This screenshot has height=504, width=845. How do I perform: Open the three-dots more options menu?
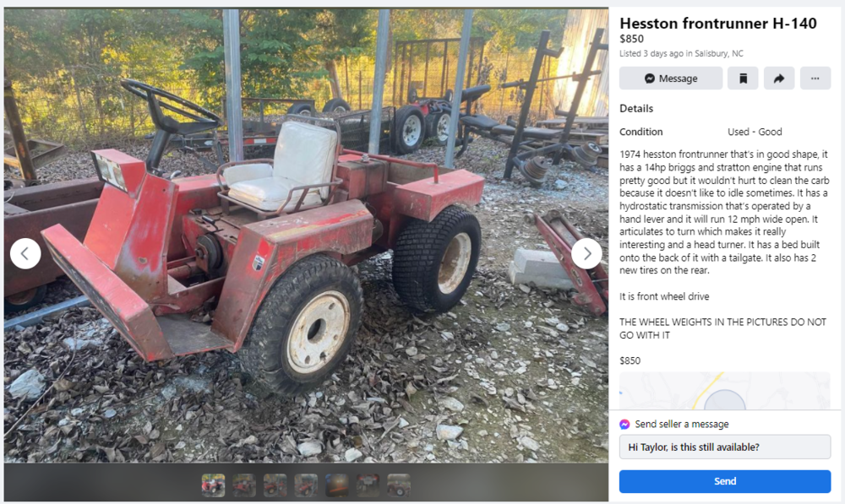click(x=815, y=78)
